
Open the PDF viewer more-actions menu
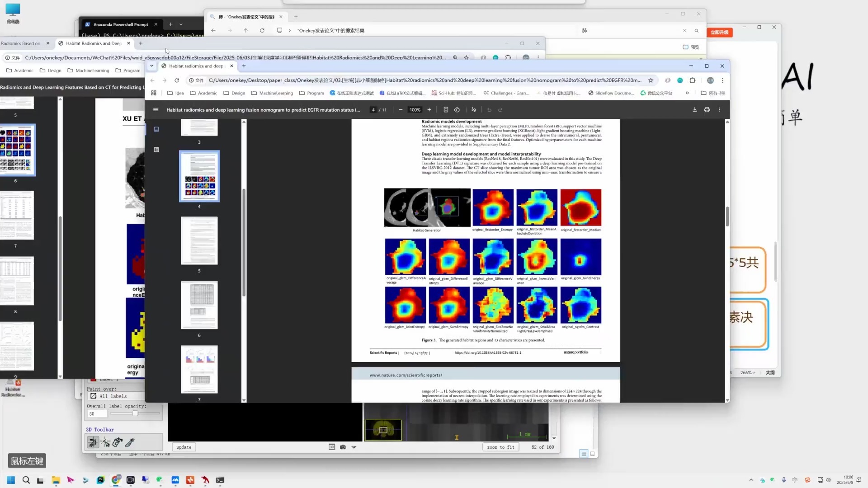tap(719, 109)
